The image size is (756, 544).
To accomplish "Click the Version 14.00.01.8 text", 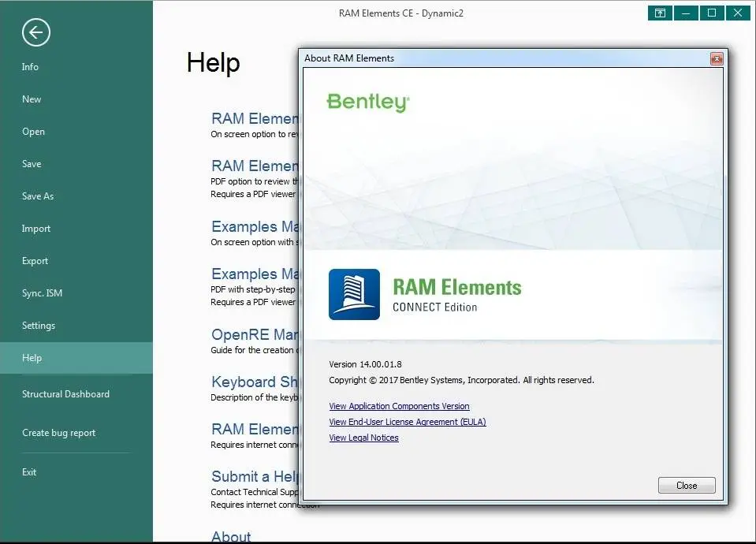I will pyautogui.click(x=365, y=364).
